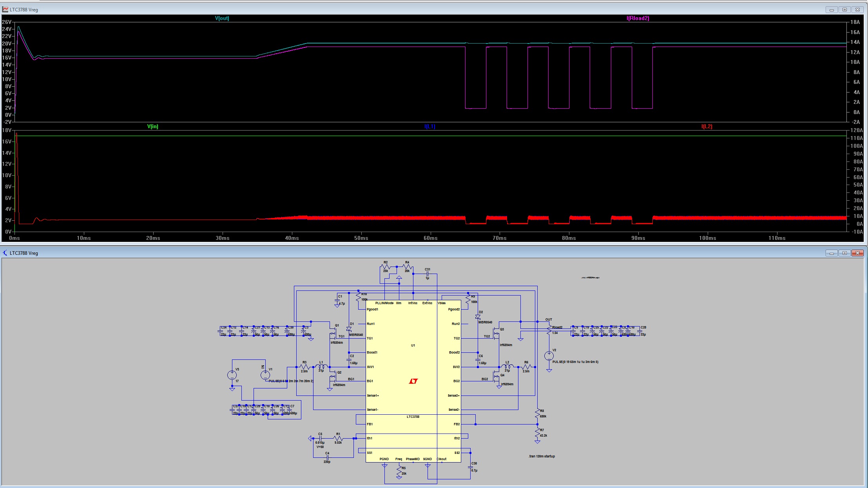Click the 120A right axis label
The height and width of the screenshot is (488, 868).
[857, 131]
